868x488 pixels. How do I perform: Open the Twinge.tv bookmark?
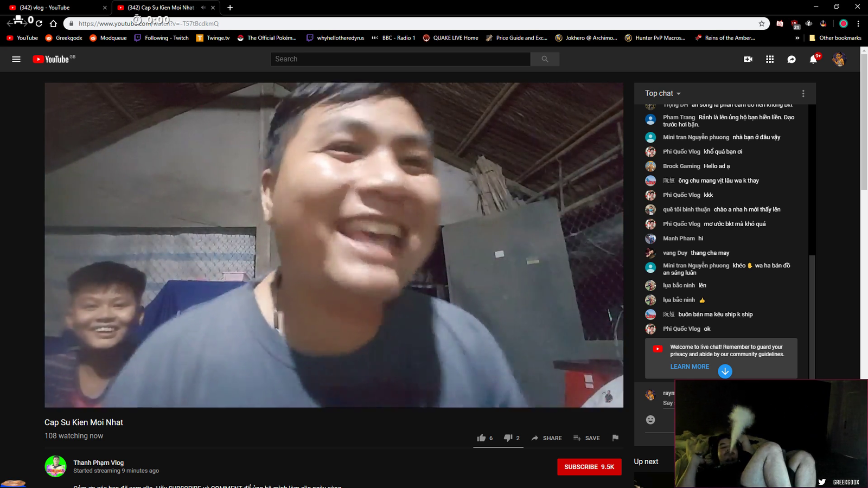(x=213, y=38)
